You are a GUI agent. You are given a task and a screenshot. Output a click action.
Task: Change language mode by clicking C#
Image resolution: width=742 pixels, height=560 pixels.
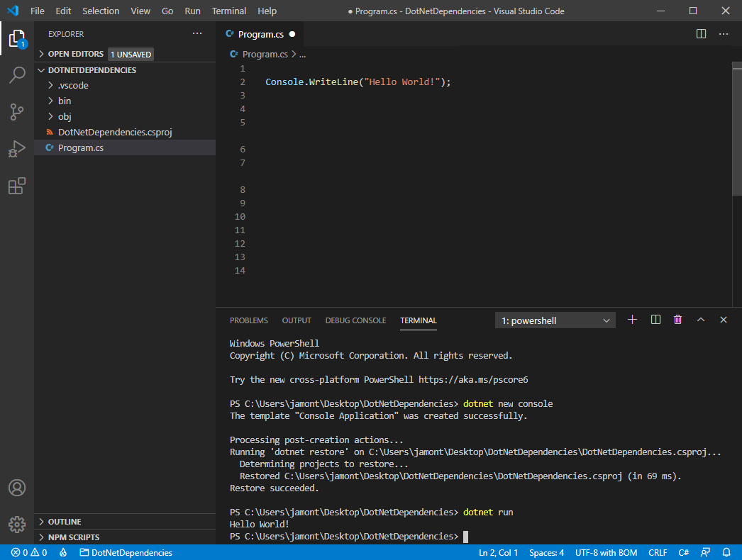[x=683, y=552]
